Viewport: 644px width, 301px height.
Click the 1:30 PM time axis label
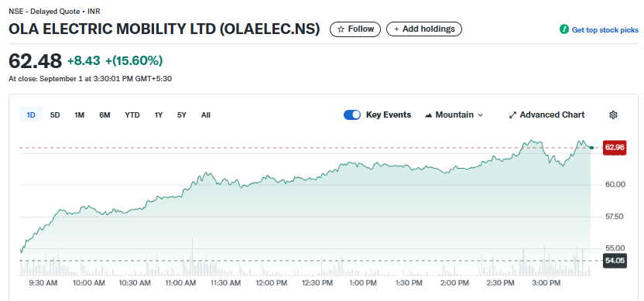[x=408, y=283]
